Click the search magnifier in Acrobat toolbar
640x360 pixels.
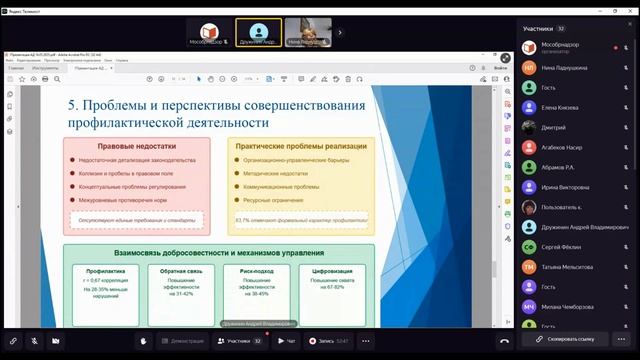57,79
